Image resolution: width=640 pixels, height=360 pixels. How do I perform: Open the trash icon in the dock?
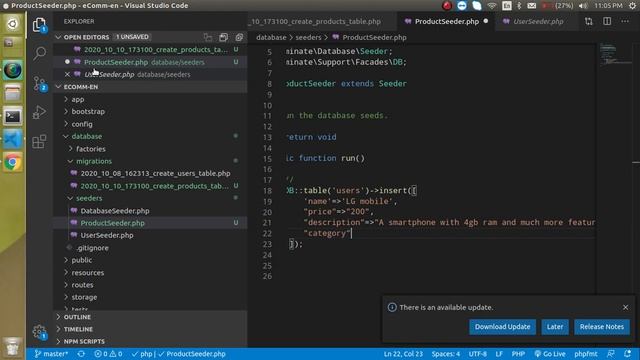13,346
